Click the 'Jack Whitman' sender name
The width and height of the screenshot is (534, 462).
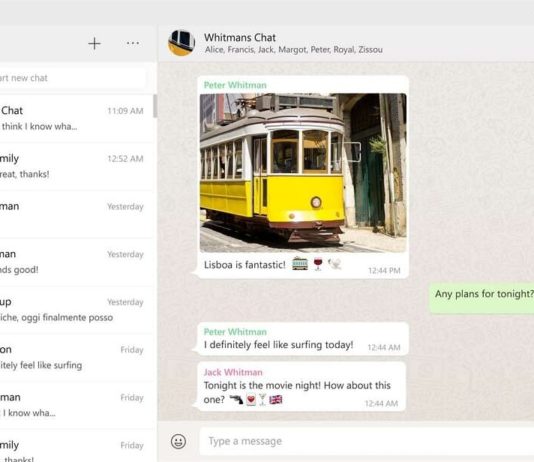point(233,372)
